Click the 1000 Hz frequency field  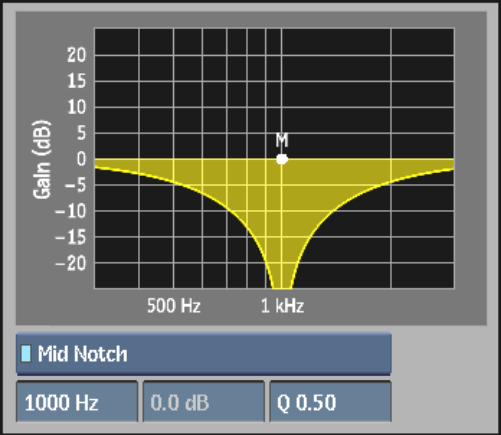pyautogui.click(x=77, y=402)
